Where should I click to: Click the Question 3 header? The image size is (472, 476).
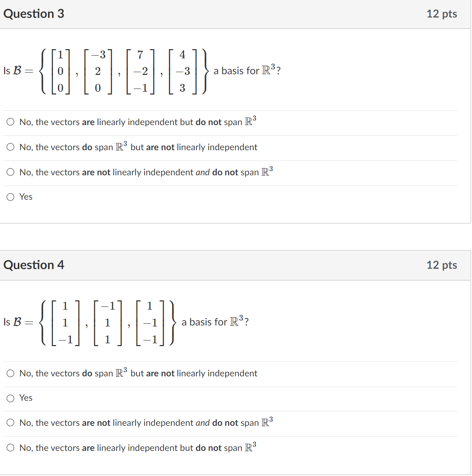coord(34,14)
